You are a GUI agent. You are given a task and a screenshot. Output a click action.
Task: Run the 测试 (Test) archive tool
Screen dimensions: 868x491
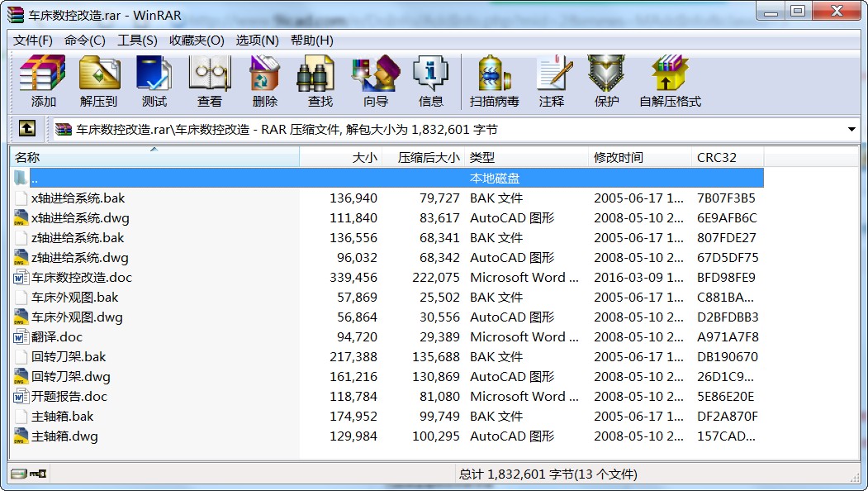[154, 81]
